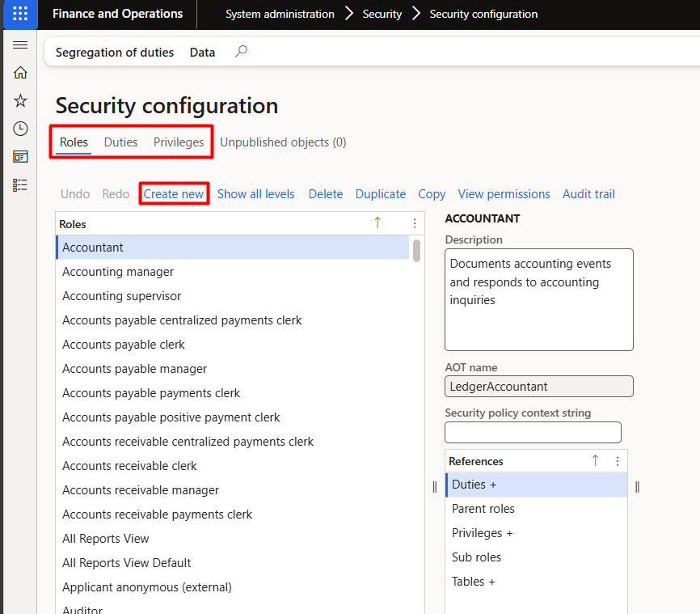The height and width of the screenshot is (614, 700).
Task: Click the search magnifier in action pane
Action: coord(241,52)
